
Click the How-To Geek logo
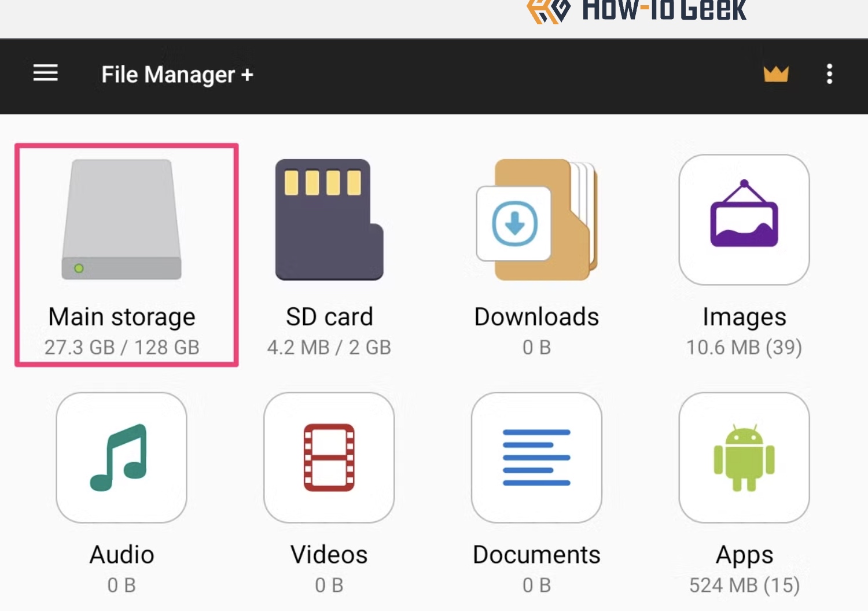pos(637,10)
